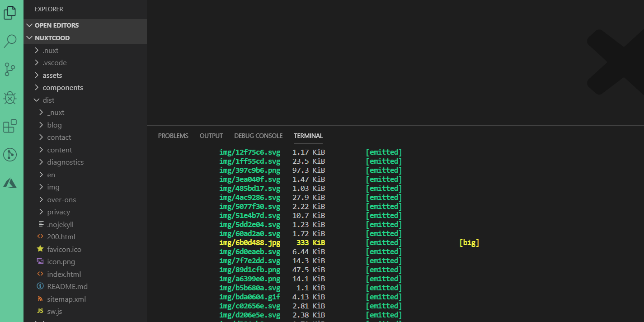The width and height of the screenshot is (644, 322).
Task: Switch to the Debug Console tab
Action: pyautogui.click(x=258, y=136)
